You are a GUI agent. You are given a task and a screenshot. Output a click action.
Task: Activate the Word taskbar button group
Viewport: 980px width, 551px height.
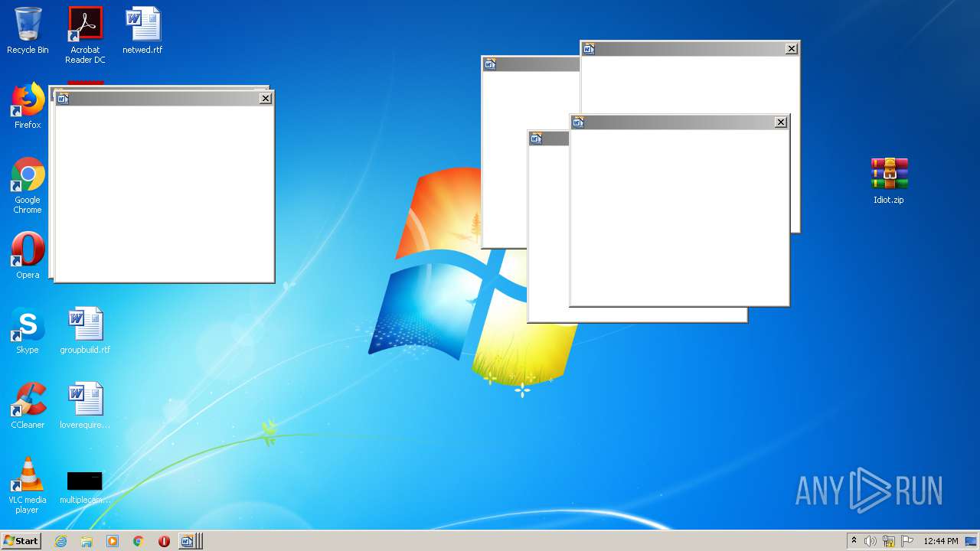pyautogui.click(x=190, y=541)
